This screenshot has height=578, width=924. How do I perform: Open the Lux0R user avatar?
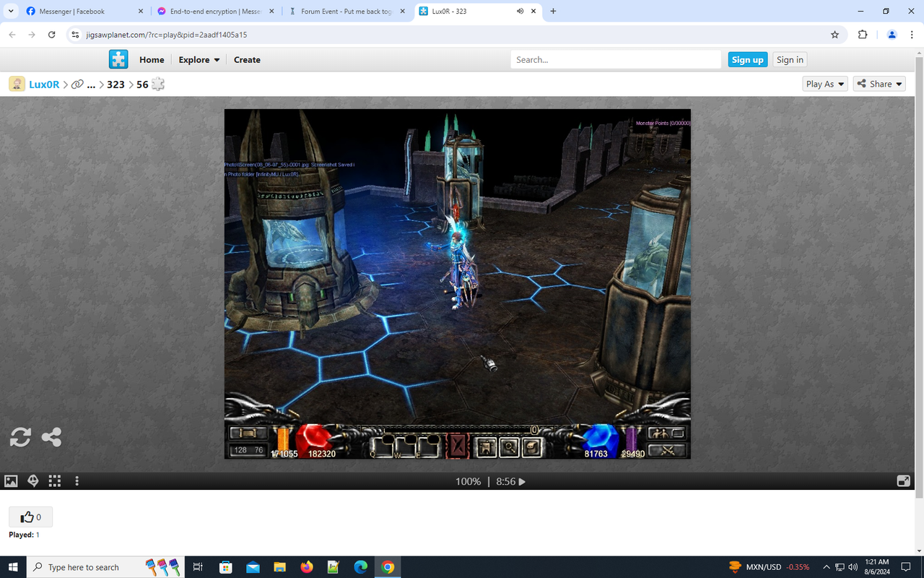tap(17, 84)
